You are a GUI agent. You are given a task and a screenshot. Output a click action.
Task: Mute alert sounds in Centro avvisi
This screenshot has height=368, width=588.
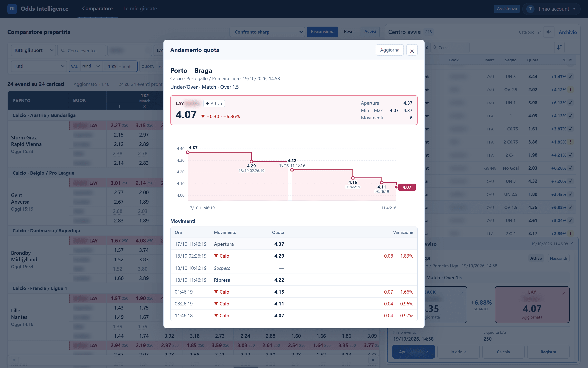coord(549,32)
